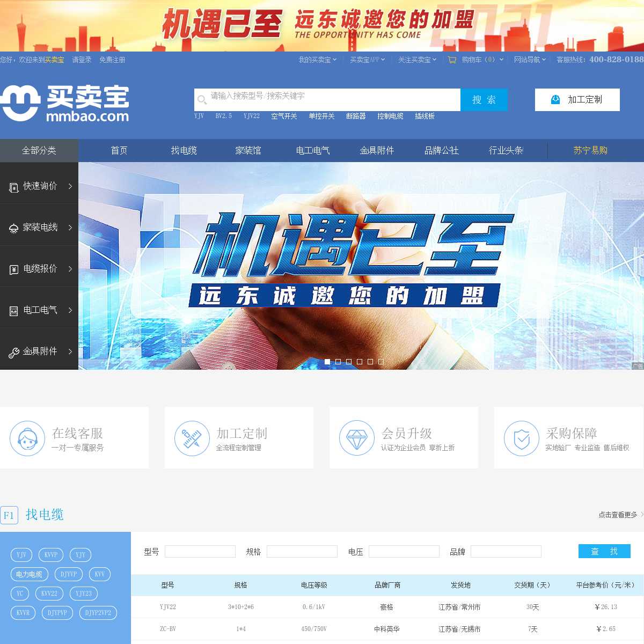Select first carousel indicator dot
Viewport: 644px width, 644px height.
pos(327,362)
